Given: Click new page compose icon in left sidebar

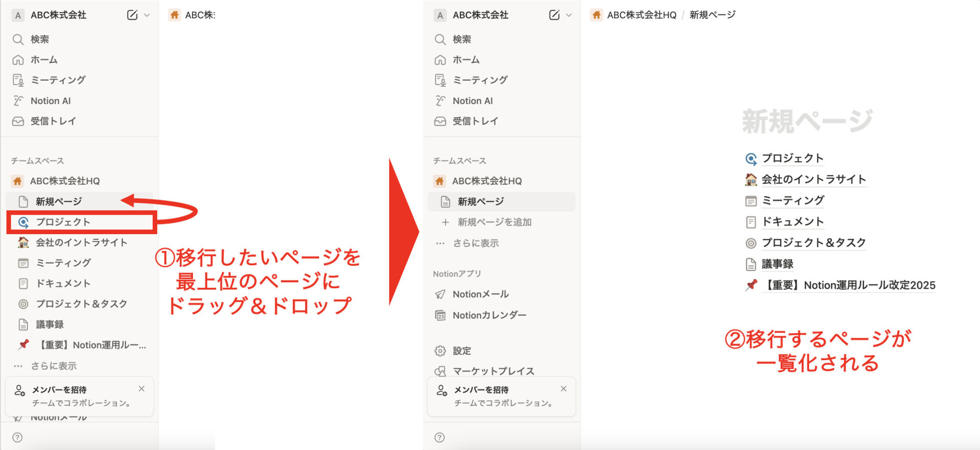Looking at the screenshot, I should coord(132,15).
